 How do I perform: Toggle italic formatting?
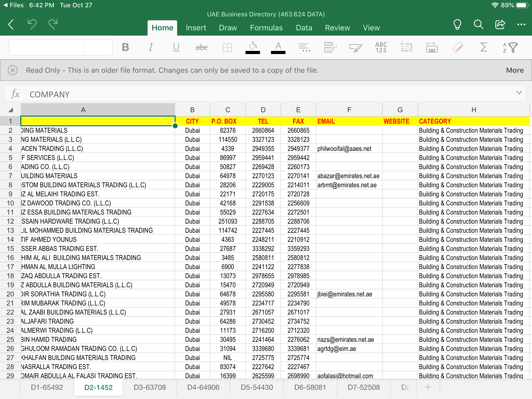[151, 47]
